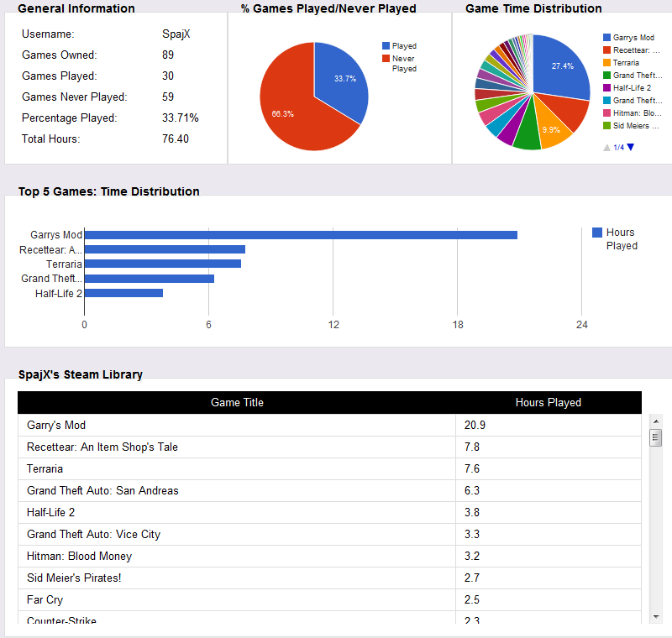Click the username value SpajX
The image size is (672, 638).
point(176,34)
